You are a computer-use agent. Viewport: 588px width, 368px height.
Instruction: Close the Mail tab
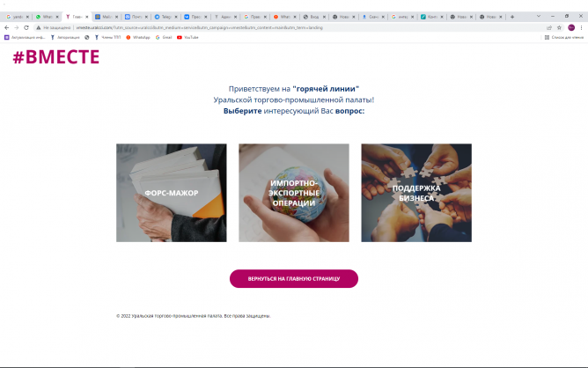[x=116, y=17]
